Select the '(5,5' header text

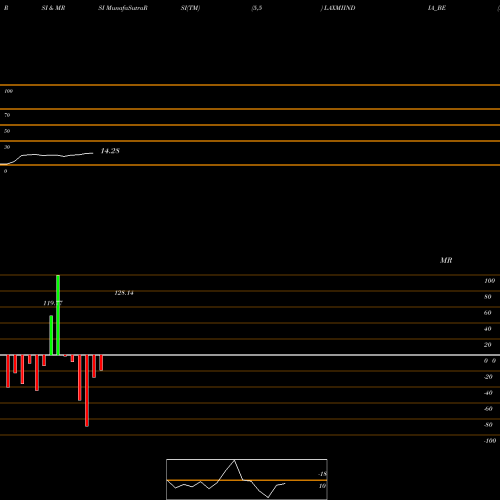(257, 8)
